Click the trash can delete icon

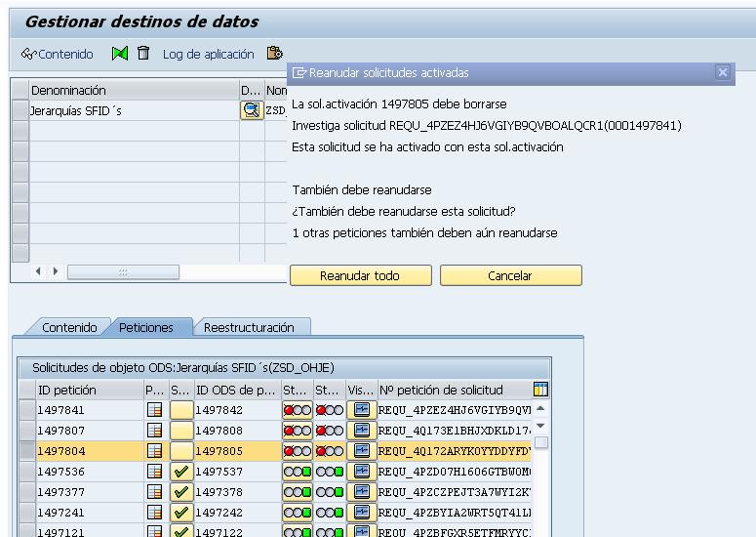coord(143,54)
